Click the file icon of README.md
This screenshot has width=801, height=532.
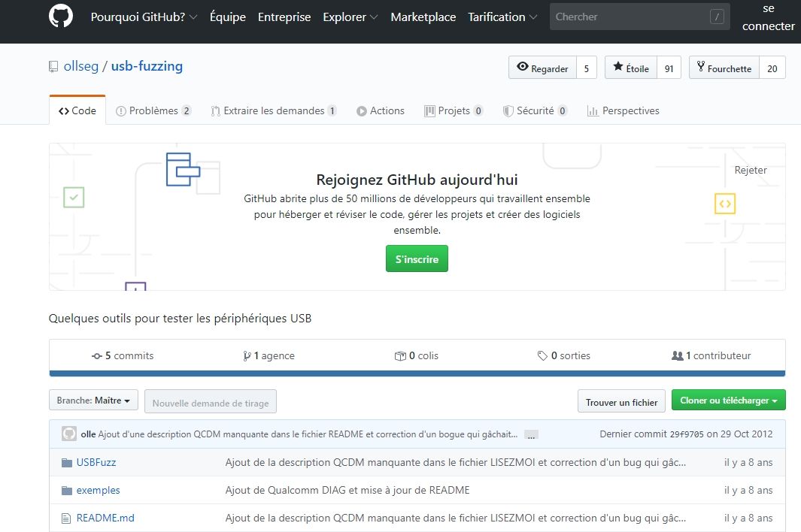coord(66,518)
